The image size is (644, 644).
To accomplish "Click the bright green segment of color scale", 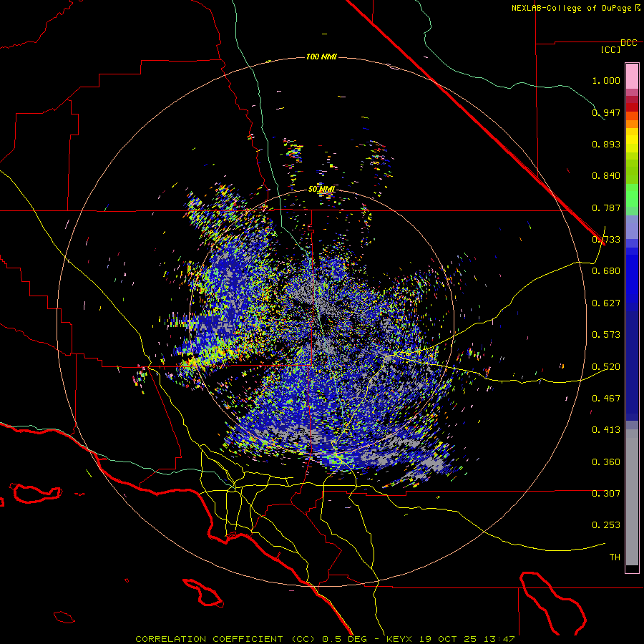I will pos(632,195).
